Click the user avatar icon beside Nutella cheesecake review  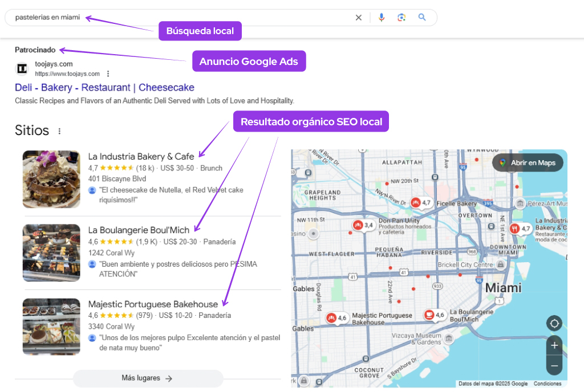pyautogui.click(x=92, y=190)
